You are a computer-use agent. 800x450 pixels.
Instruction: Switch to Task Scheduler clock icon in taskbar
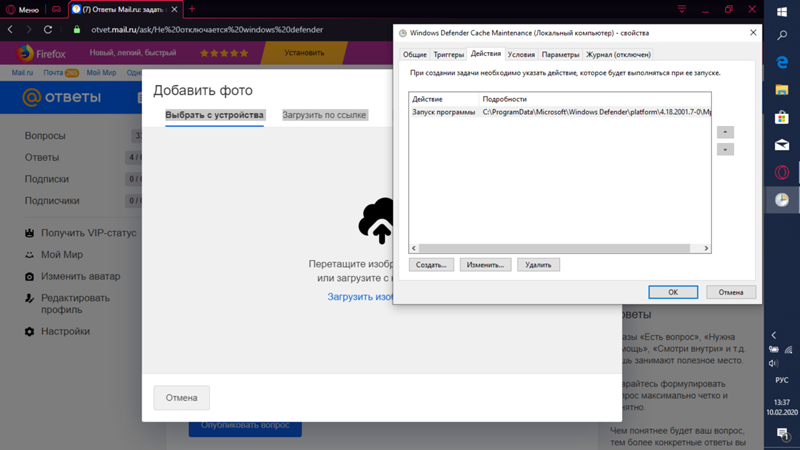pyautogui.click(x=782, y=200)
